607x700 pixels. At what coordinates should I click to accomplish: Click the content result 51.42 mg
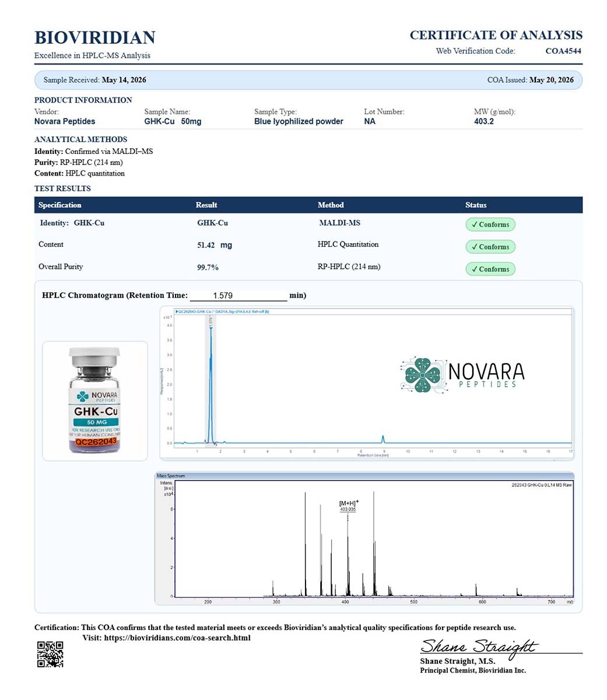[x=215, y=246]
